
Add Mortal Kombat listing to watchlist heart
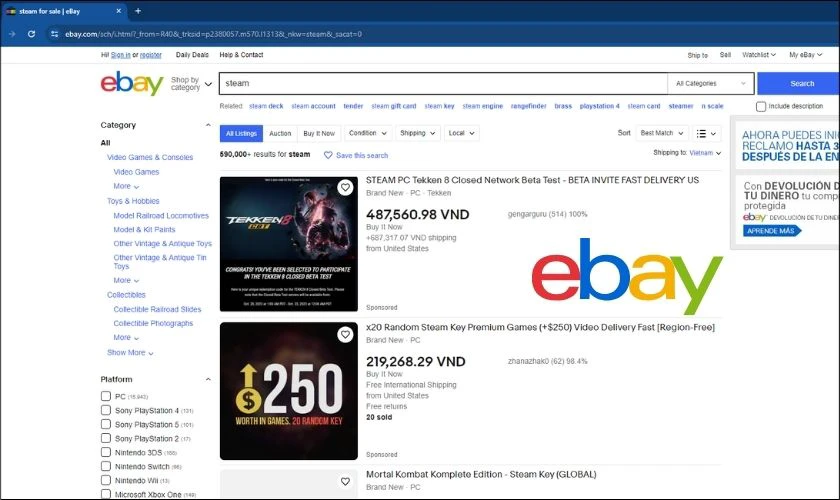[x=345, y=481]
